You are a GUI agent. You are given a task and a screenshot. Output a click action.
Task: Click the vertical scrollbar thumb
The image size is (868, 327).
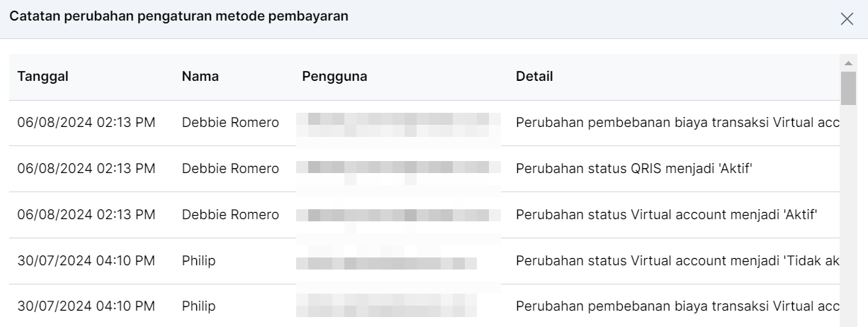[848, 88]
